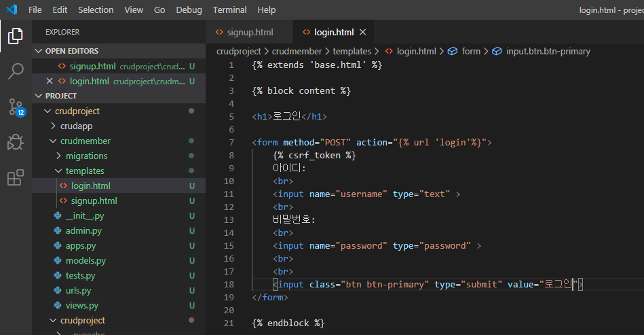644x335 pixels.
Task: Close the login.html editor tab
Action: click(362, 32)
